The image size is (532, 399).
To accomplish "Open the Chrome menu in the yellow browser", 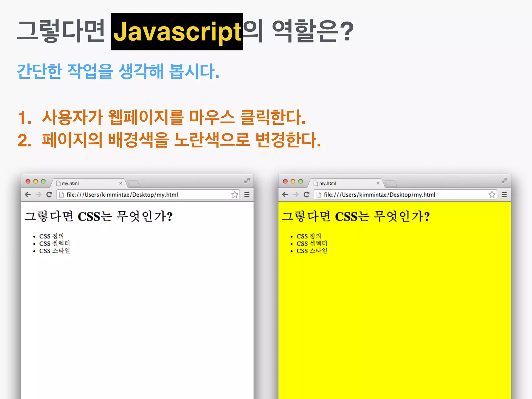I will tap(504, 195).
